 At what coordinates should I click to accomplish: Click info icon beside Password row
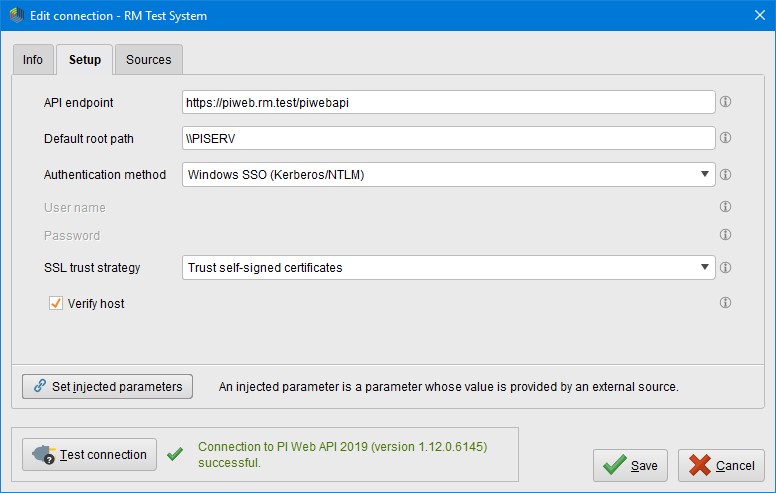click(726, 235)
